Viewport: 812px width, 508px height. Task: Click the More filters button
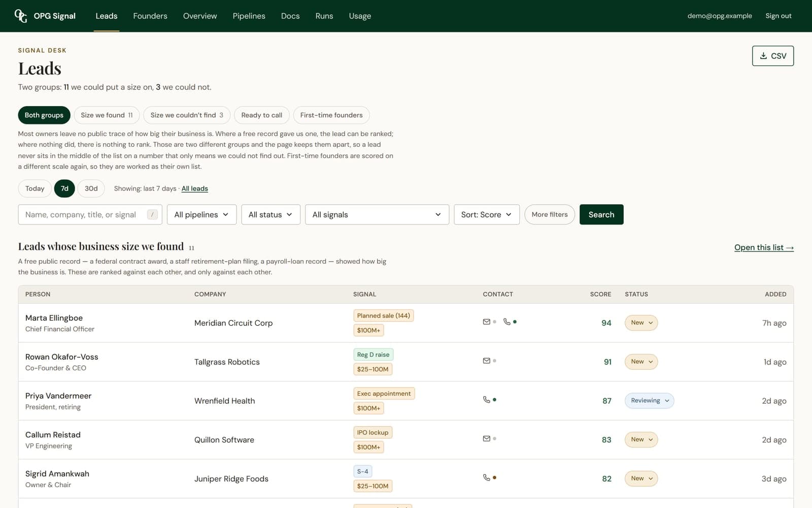tap(550, 214)
